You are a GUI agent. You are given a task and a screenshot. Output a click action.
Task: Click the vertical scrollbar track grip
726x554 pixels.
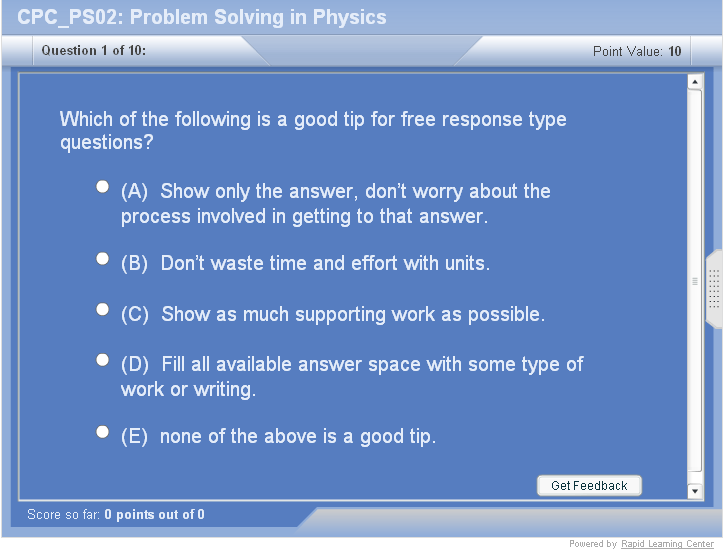695,281
